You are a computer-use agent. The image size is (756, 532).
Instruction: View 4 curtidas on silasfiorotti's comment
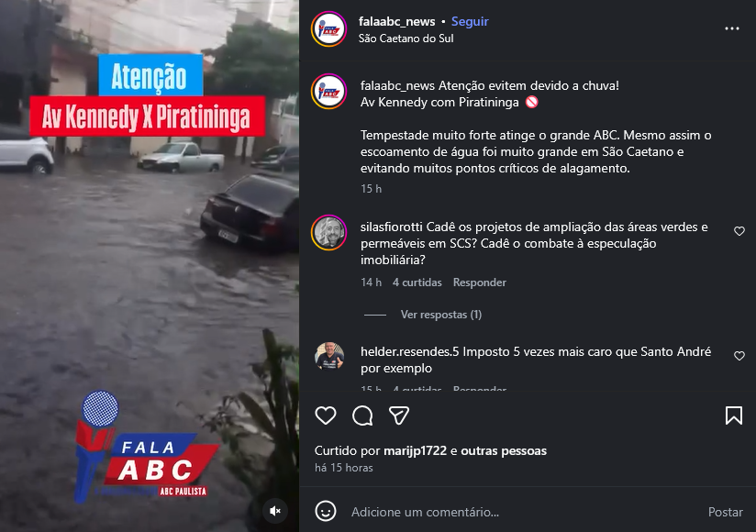[x=417, y=283]
